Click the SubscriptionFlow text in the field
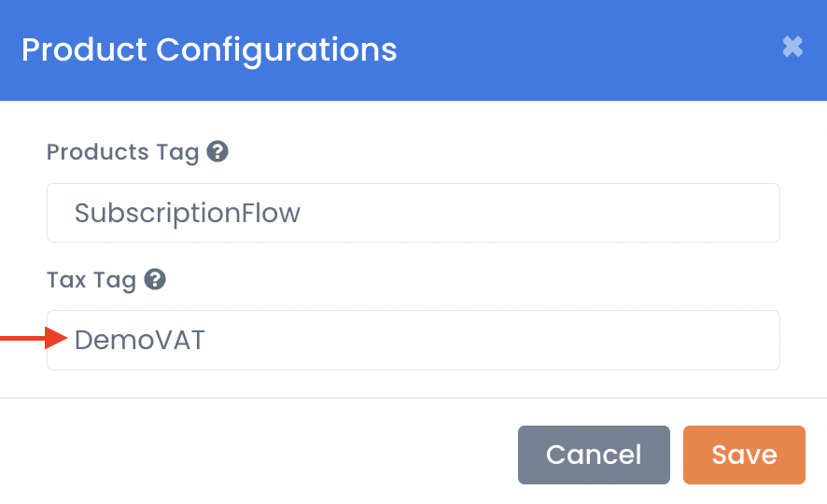 [x=188, y=214]
